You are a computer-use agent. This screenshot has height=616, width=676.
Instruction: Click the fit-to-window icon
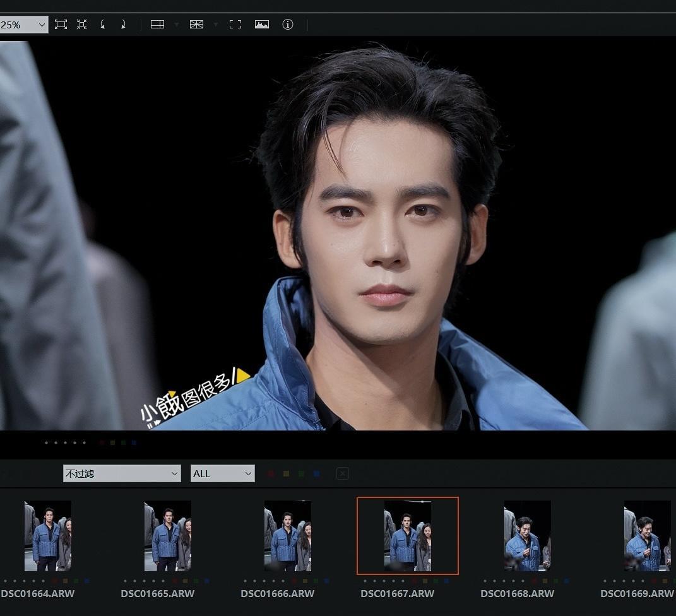[x=61, y=25]
